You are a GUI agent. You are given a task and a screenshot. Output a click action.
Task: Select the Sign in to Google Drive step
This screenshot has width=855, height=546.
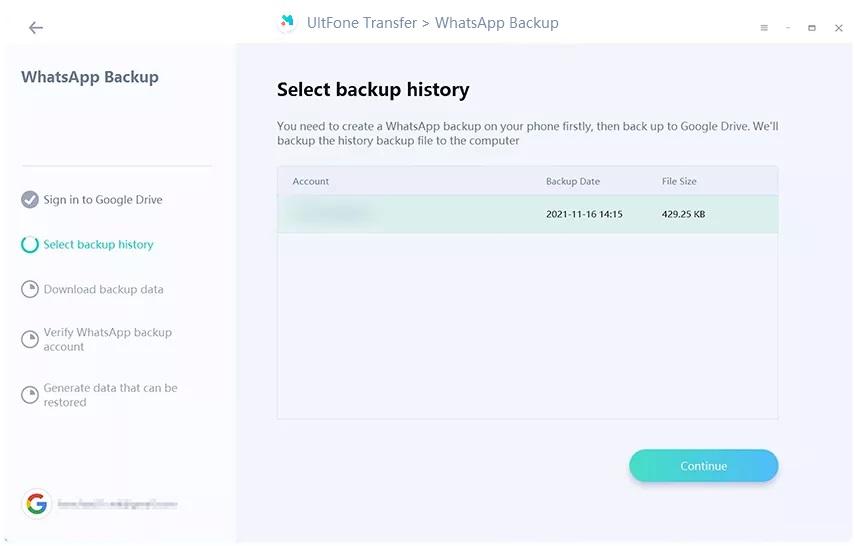(103, 200)
